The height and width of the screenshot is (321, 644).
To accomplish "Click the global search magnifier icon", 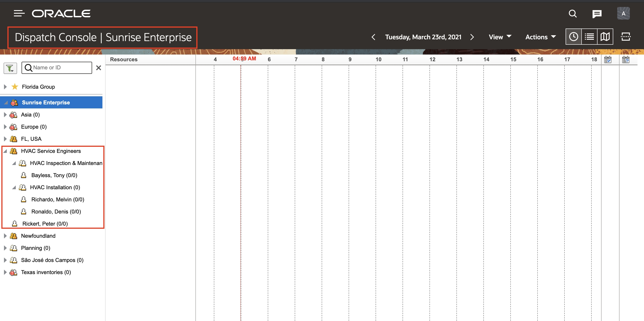I will click(573, 13).
